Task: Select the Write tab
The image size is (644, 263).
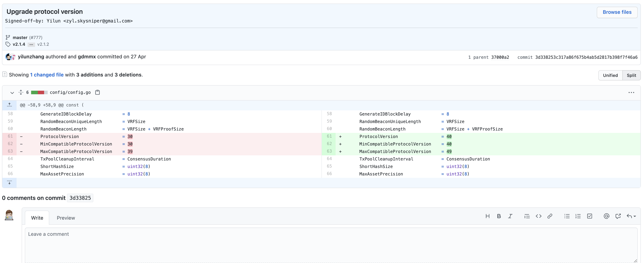Action: (37, 218)
